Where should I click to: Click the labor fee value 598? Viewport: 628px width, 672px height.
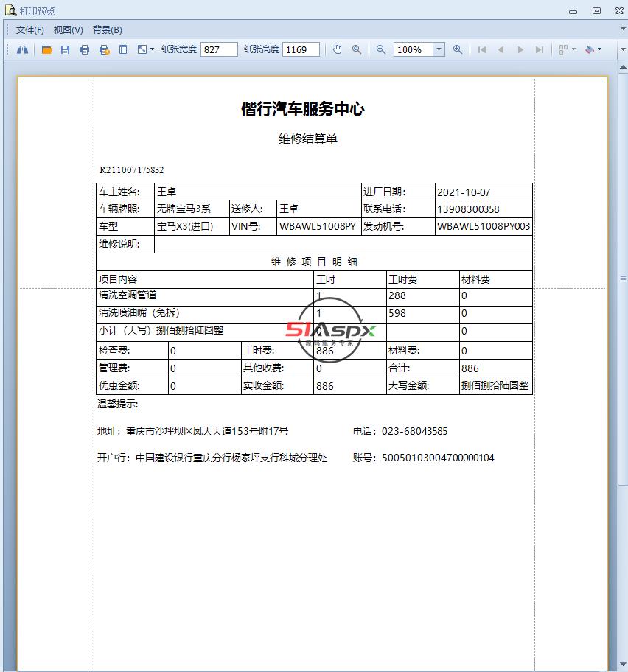pyautogui.click(x=397, y=313)
